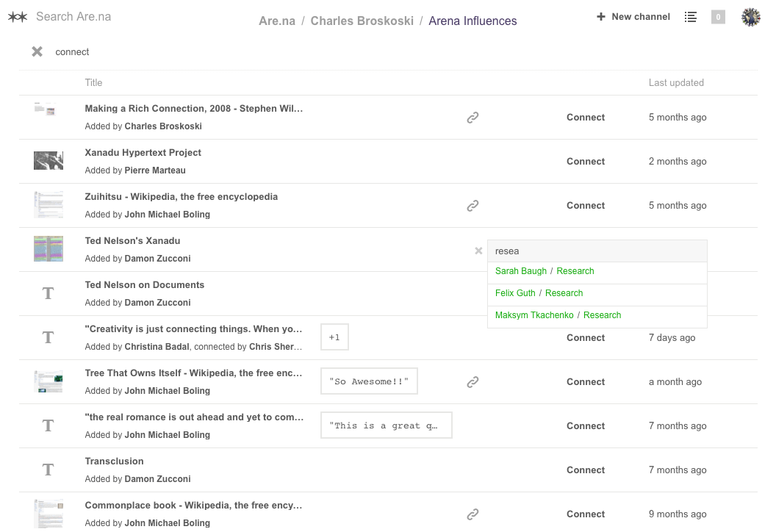The image size is (776, 532).
Task: Open Transclusion title
Action: pos(115,461)
